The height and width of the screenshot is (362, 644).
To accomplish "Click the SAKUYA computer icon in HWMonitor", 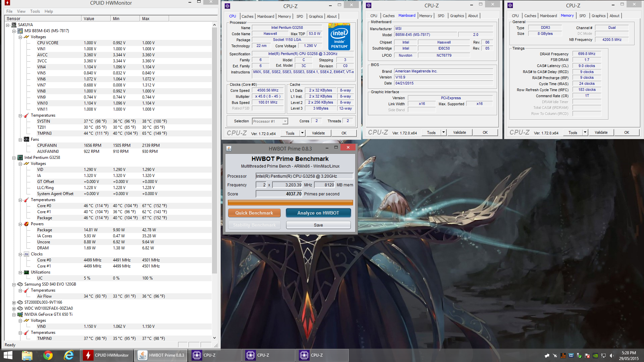I will click(x=14, y=25).
